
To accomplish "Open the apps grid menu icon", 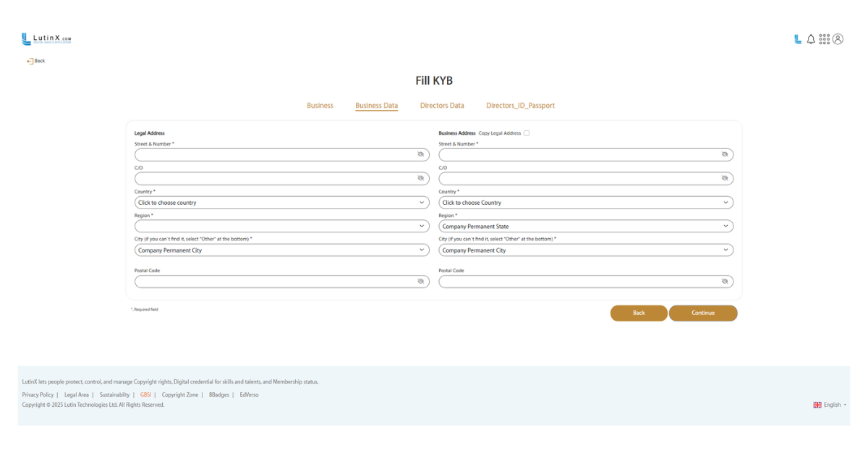I will point(824,39).
